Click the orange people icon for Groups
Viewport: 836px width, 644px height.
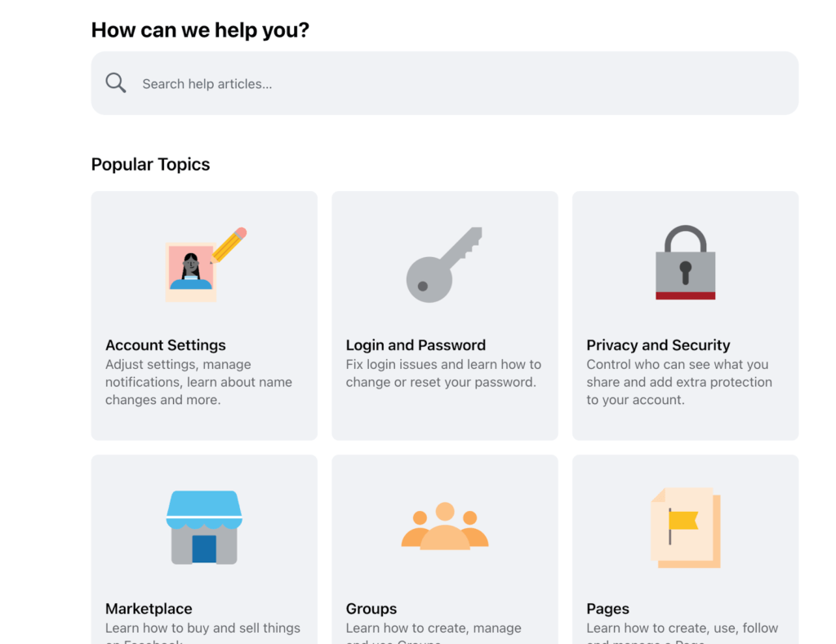coord(444,526)
